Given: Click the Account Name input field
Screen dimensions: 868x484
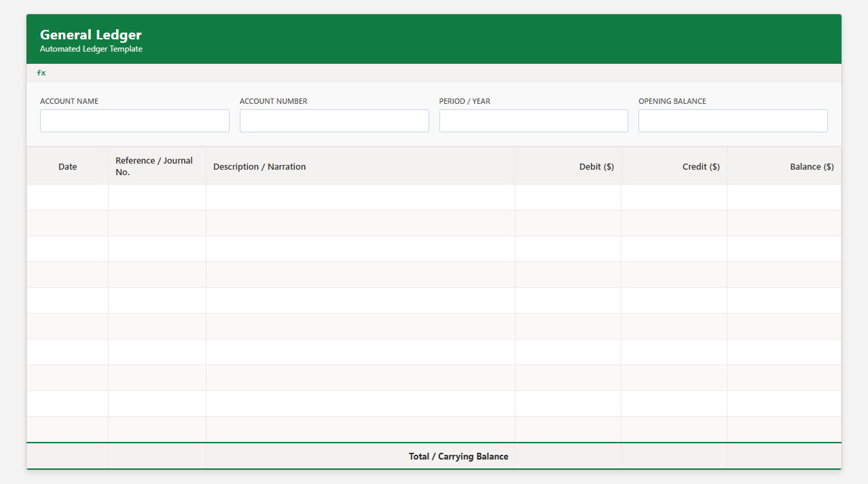Looking at the screenshot, I should [x=134, y=121].
